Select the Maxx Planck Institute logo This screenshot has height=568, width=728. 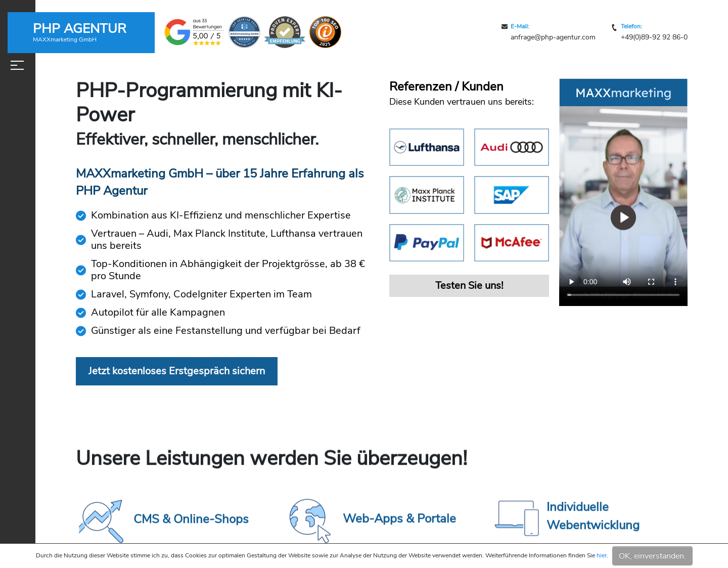427,195
